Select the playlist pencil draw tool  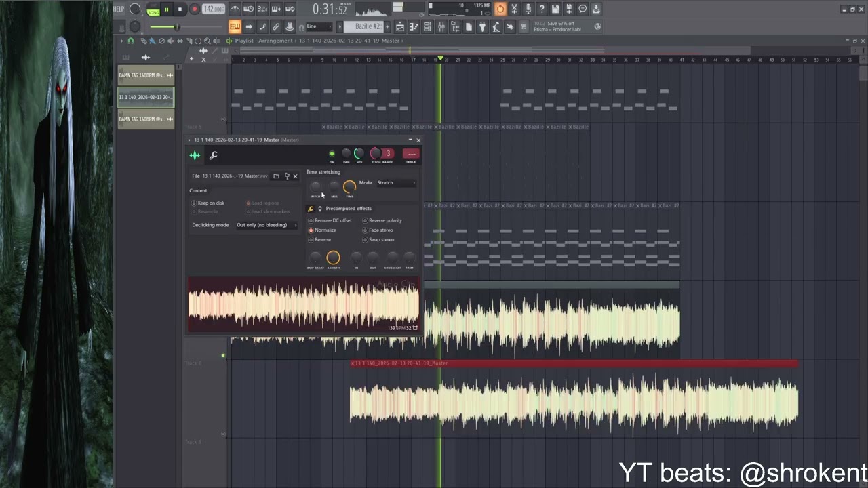tap(143, 41)
